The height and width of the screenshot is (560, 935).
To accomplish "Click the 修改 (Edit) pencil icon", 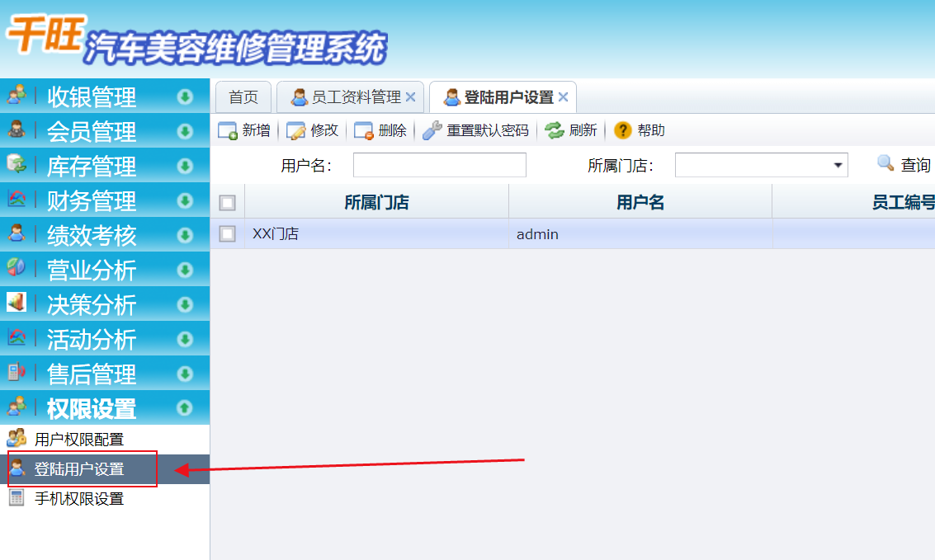I will pos(295,130).
